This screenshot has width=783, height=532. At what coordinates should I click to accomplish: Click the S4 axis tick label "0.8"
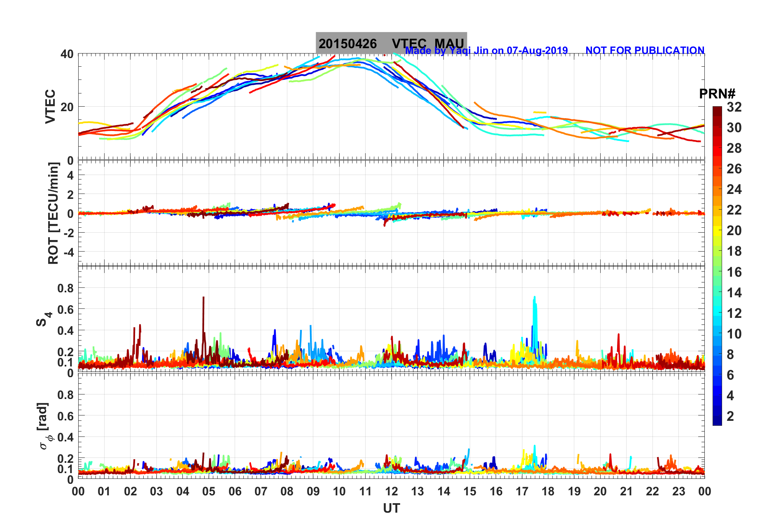(65, 288)
